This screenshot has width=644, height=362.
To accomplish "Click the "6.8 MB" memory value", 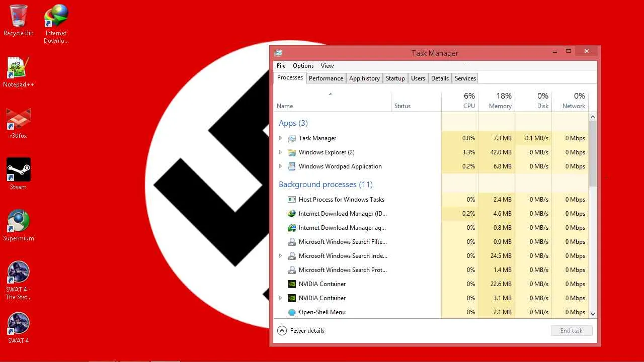I will coord(503,166).
